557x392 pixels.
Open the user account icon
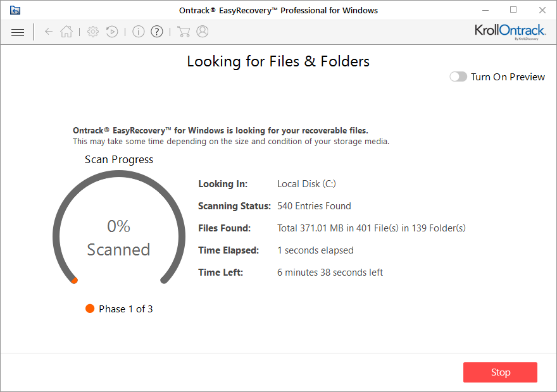click(x=203, y=32)
